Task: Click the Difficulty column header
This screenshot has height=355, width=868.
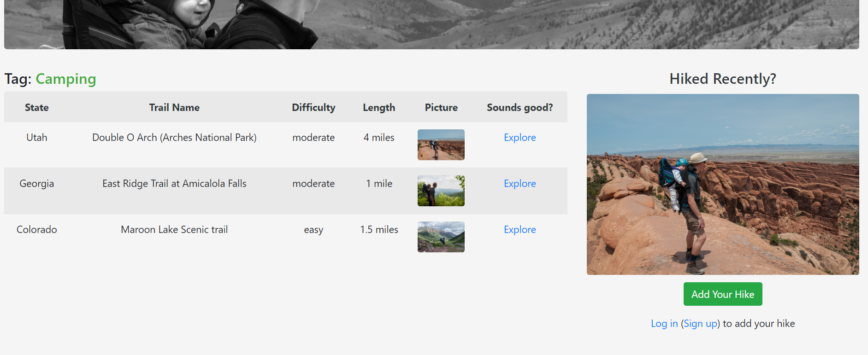Action: [x=313, y=107]
